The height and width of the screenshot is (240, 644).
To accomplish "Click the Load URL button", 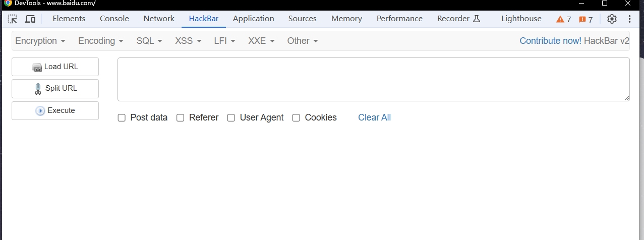I will pos(55,67).
